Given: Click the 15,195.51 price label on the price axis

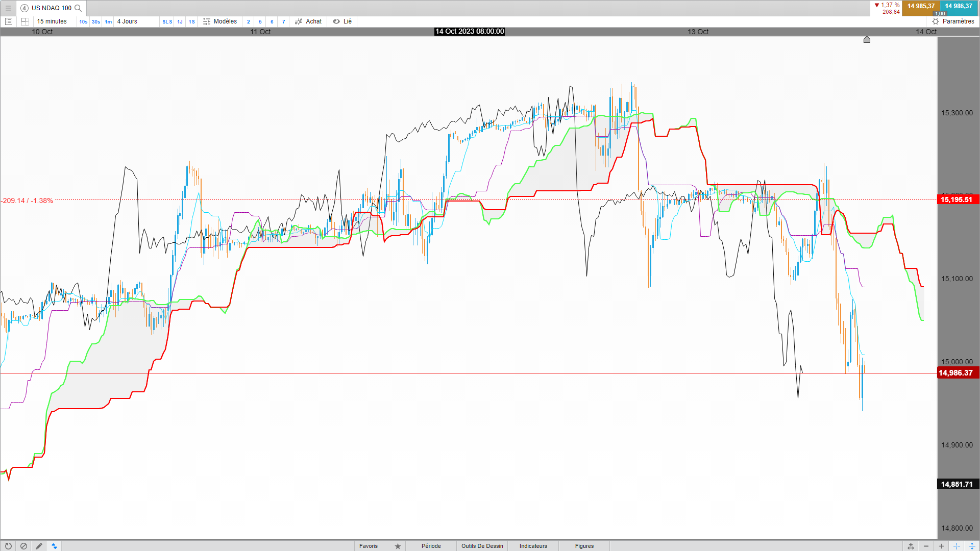Looking at the screenshot, I should pyautogui.click(x=957, y=199).
